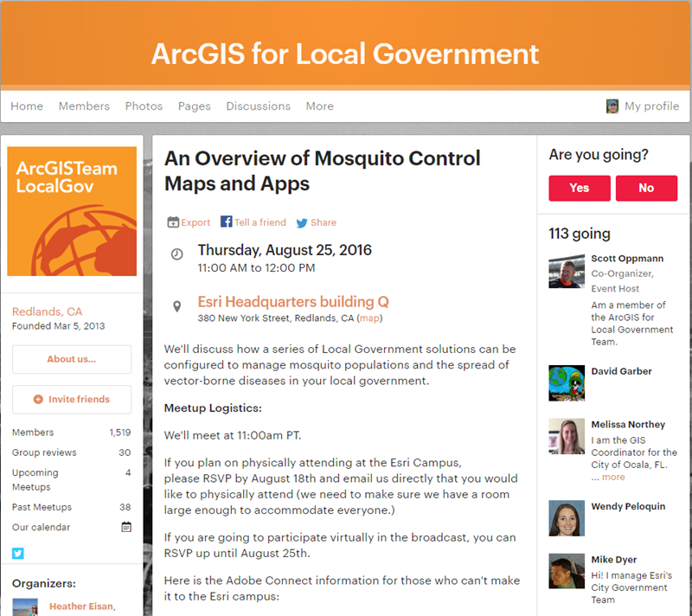Open the Pages tab
The image size is (692, 616).
point(194,106)
